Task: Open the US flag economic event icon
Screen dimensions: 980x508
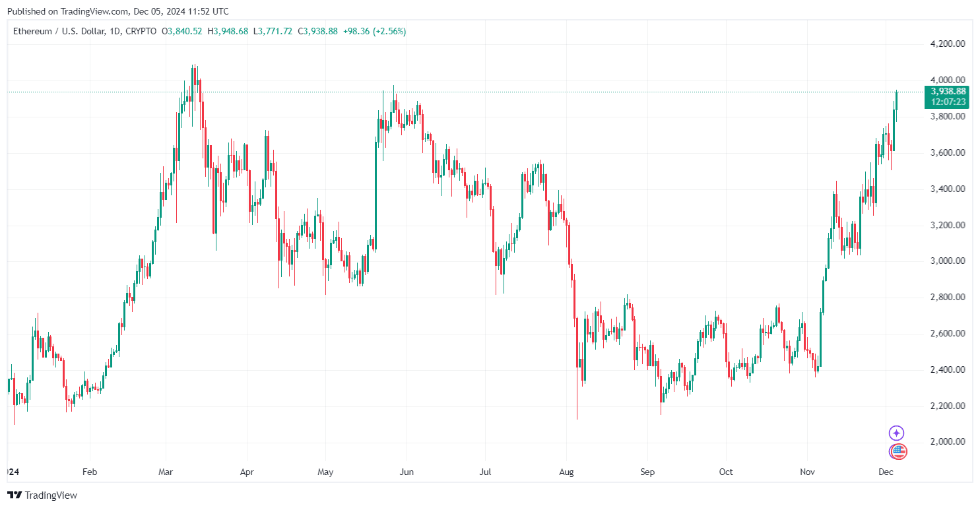Action: [898, 452]
